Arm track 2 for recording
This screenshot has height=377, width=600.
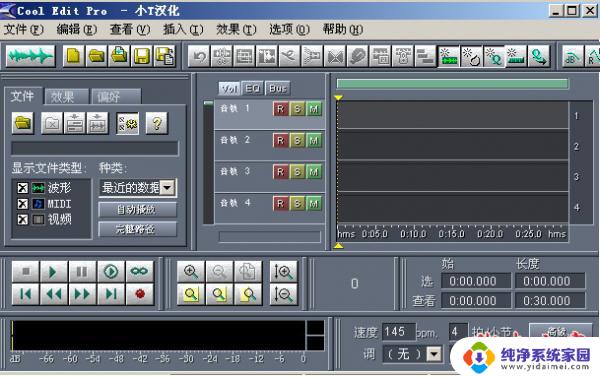point(280,140)
